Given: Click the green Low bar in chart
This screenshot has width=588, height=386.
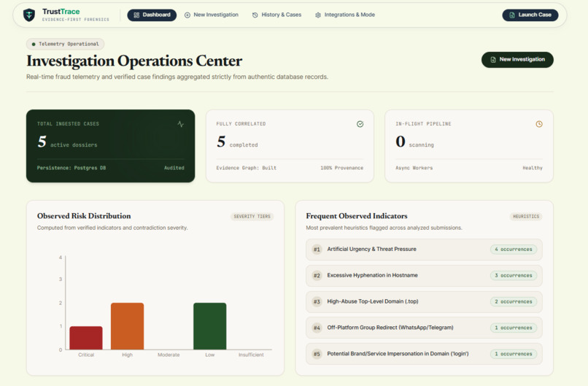Looking at the screenshot, I should (209, 326).
